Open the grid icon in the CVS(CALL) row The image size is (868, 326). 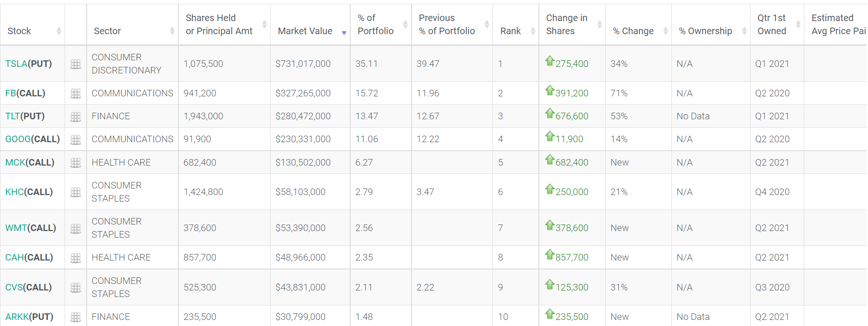click(75, 288)
